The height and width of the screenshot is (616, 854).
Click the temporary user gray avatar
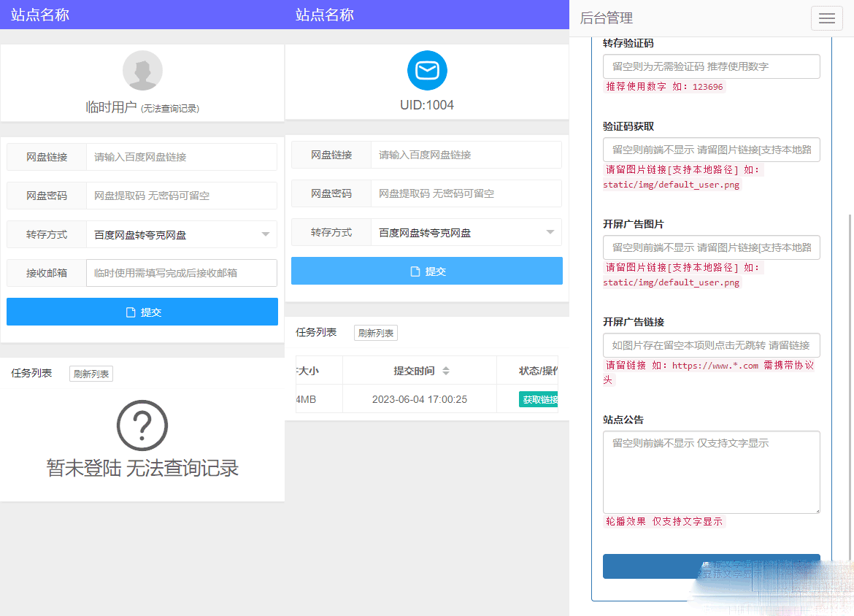pyautogui.click(x=142, y=71)
